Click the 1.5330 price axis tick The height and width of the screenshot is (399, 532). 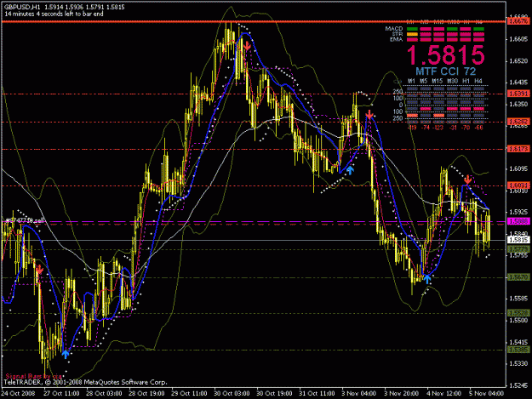[x=518, y=363]
